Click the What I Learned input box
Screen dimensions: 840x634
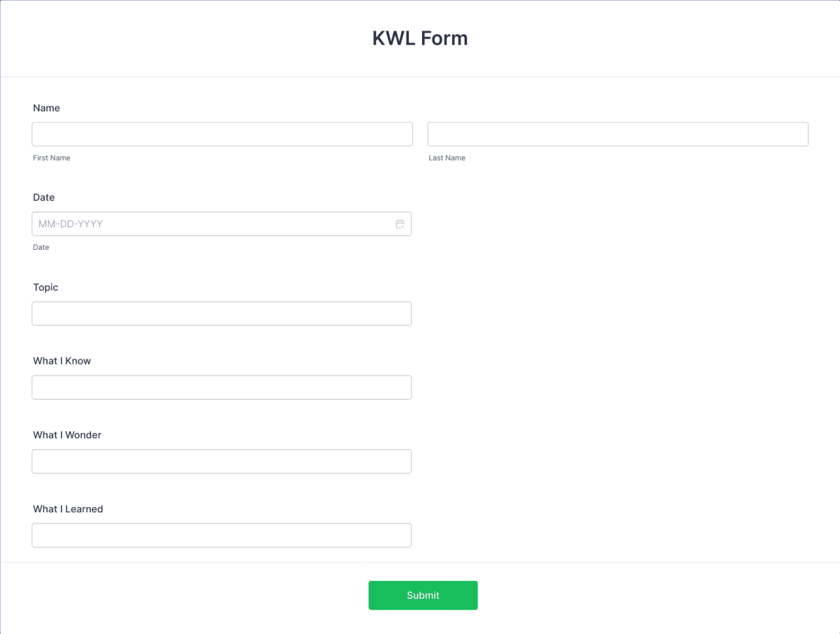[x=222, y=535]
